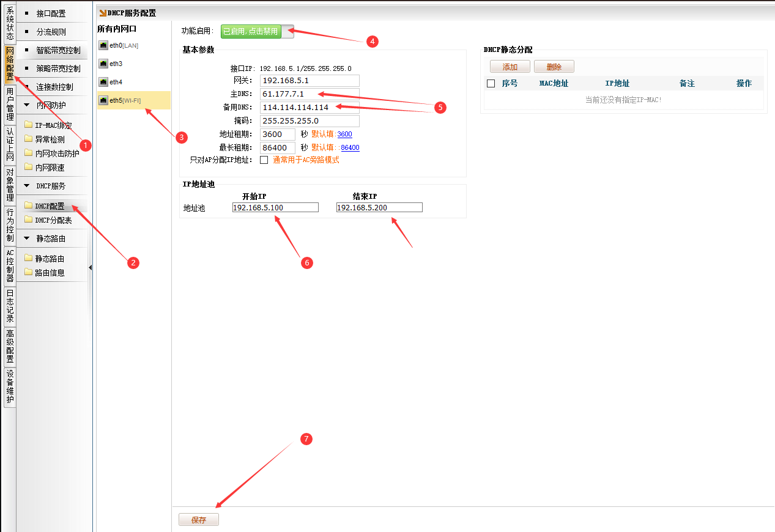Tick the select-all checkbox in static table

tap(491, 83)
